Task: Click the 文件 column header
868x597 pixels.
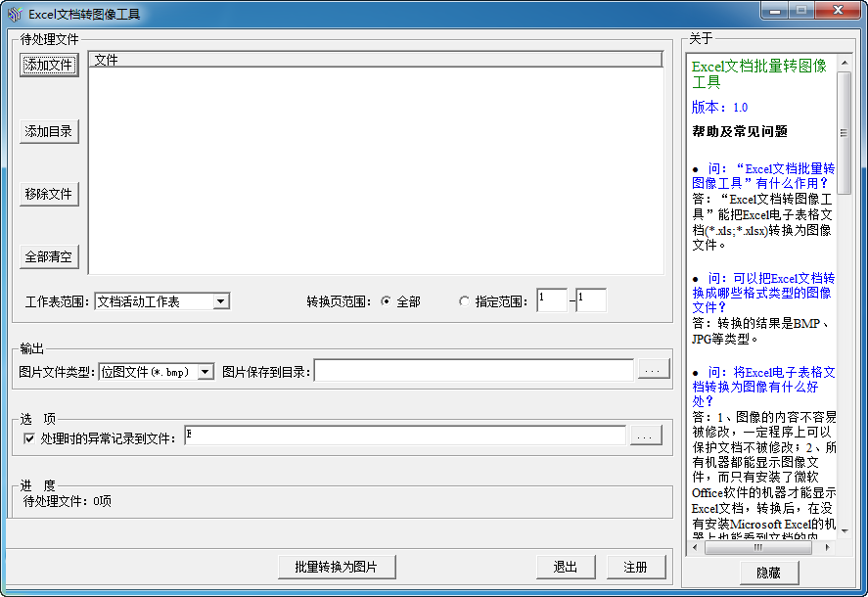Action: (376, 60)
